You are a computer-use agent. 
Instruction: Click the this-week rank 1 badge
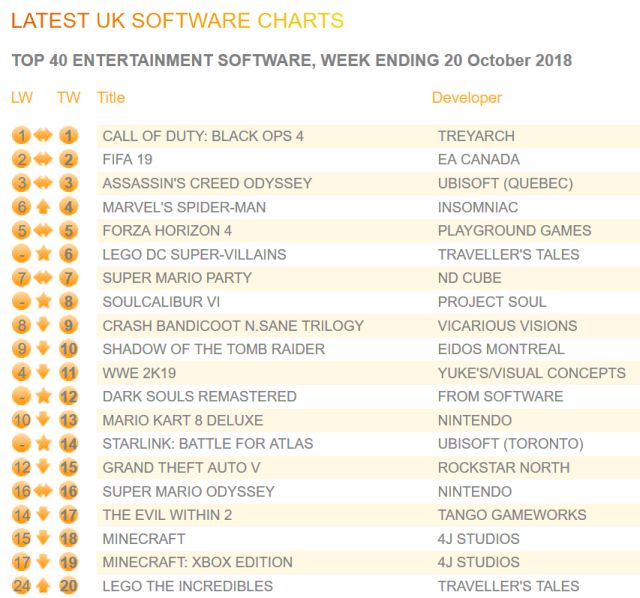coord(68,136)
